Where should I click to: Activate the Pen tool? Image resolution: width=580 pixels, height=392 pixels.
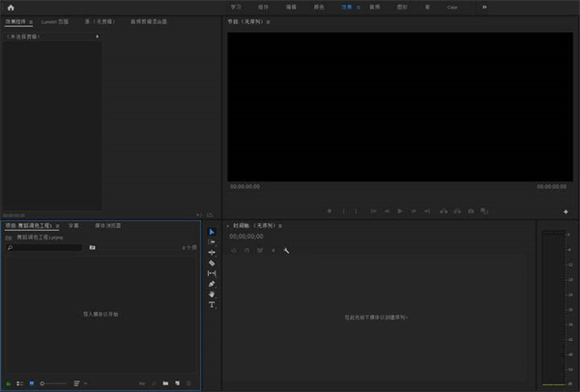[x=212, y=284]
